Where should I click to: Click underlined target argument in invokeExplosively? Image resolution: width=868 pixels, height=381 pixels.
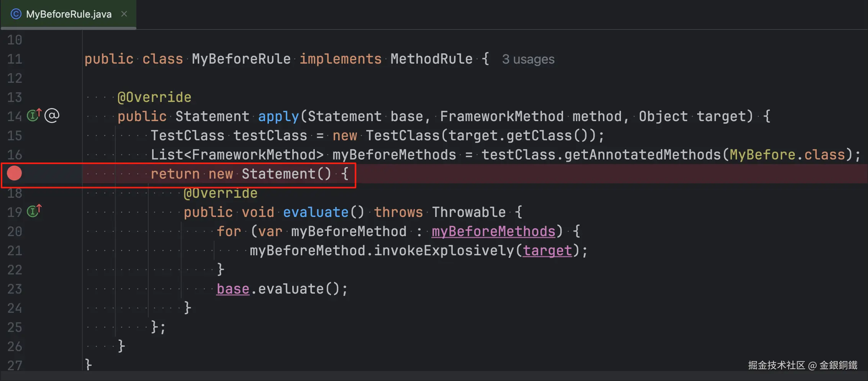click(547, 251)
